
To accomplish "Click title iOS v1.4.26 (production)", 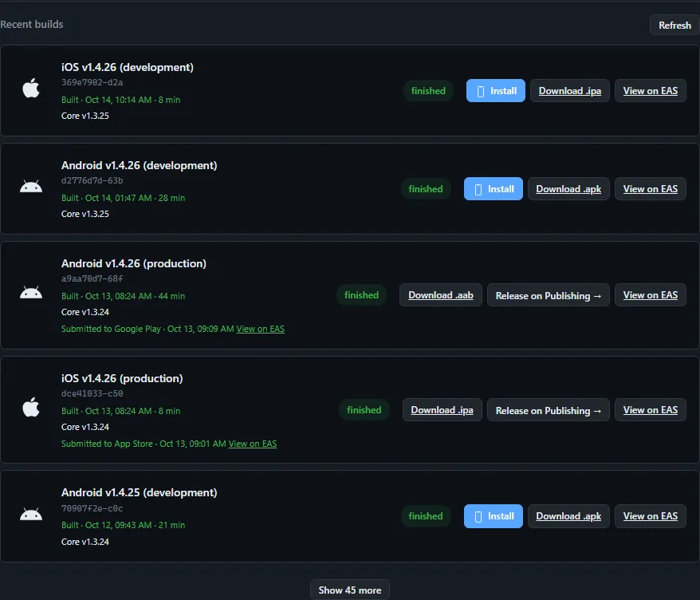I will pos(122,378).
